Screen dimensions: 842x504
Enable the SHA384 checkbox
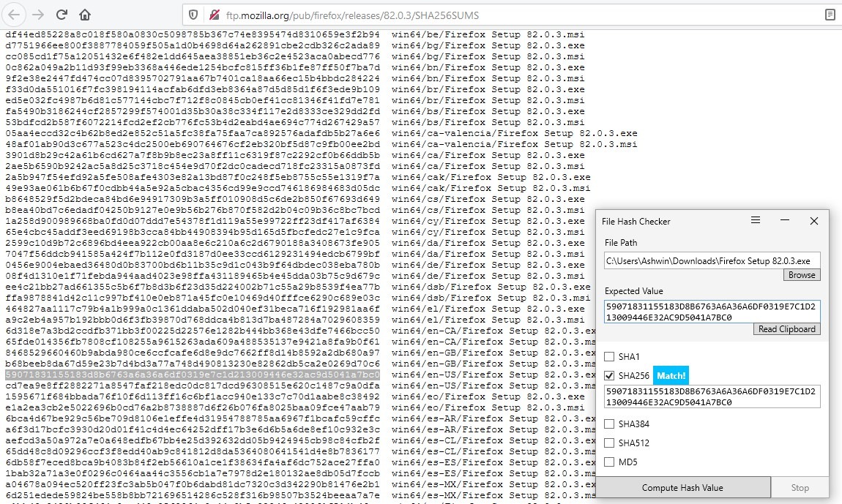pyautogui.click(x=609, y=424)
